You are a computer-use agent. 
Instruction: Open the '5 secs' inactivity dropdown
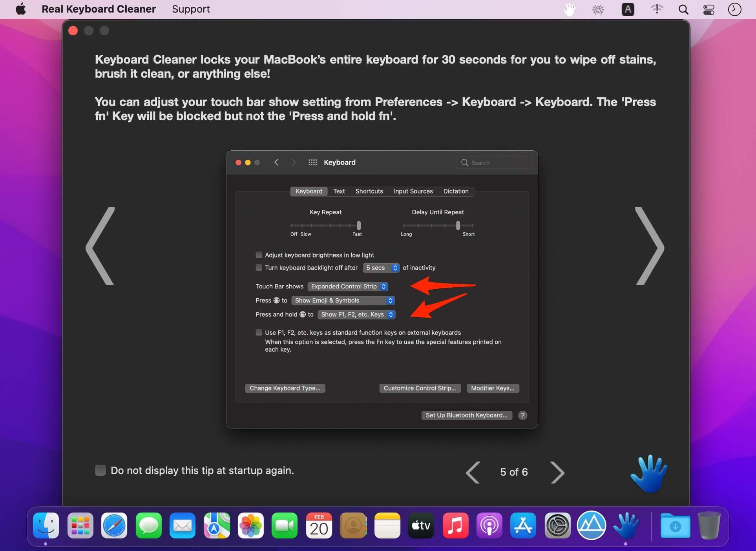(x=381, y=268)
